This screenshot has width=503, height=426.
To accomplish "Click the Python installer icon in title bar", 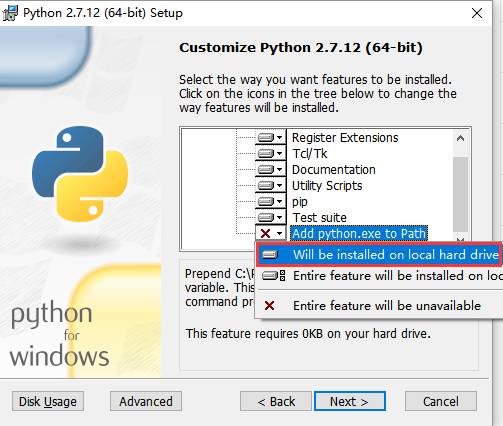I will (10, 13).
